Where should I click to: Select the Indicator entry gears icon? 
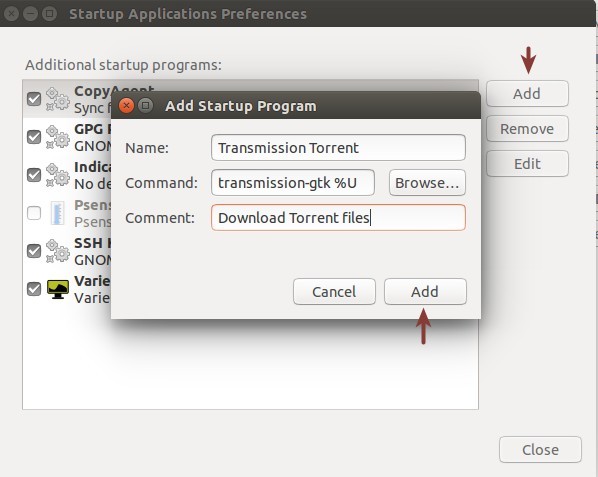point(58,175)
